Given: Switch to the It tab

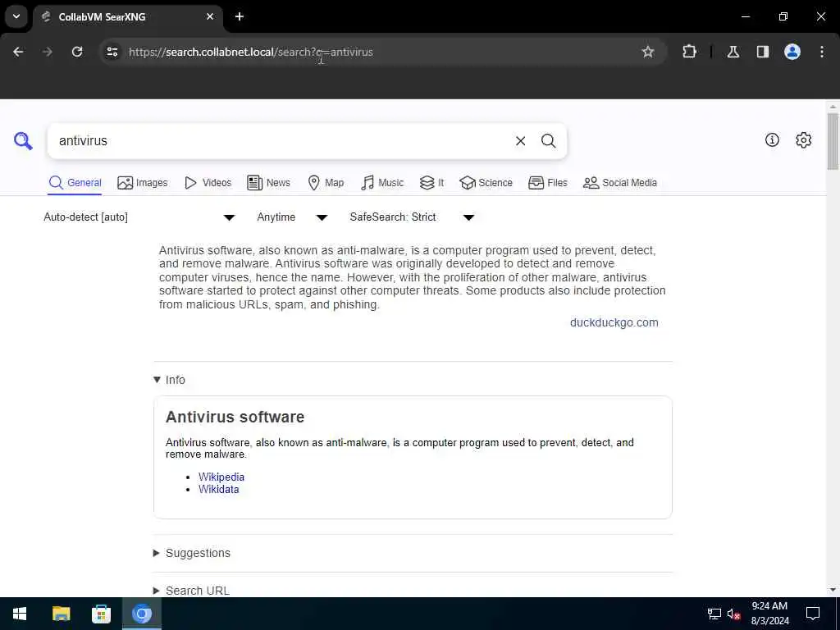Looking at the screenshot, I should pos(431,183).
